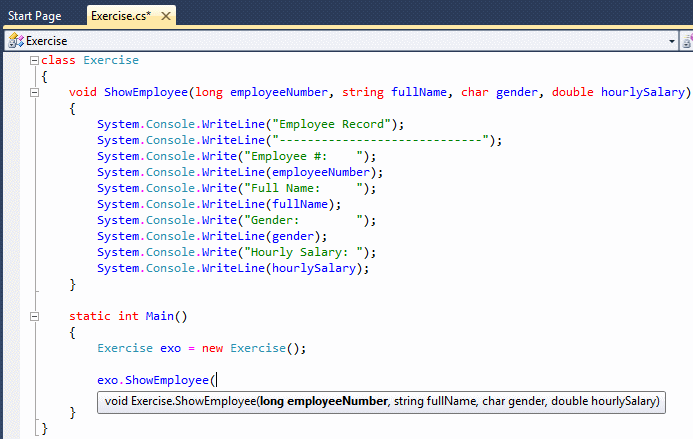Click the left indicator margin beside WriteLine(gender)
The image size is (693, 439).
pos(11,237)
